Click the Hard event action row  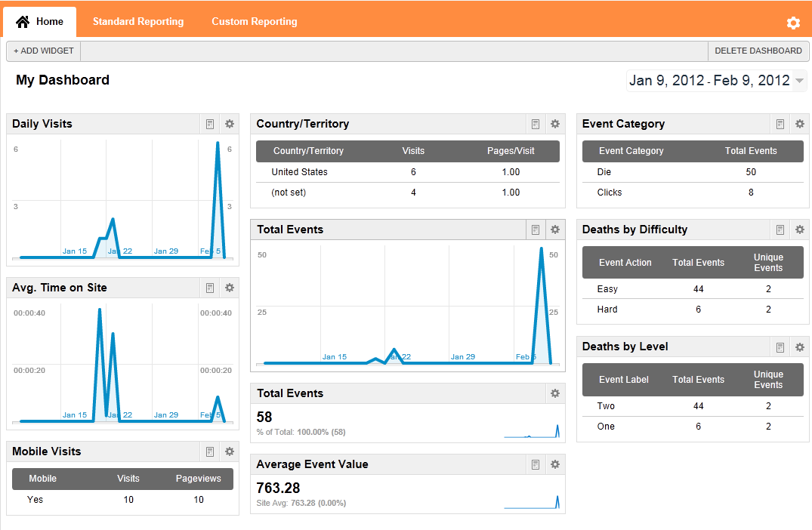(693, 310)
